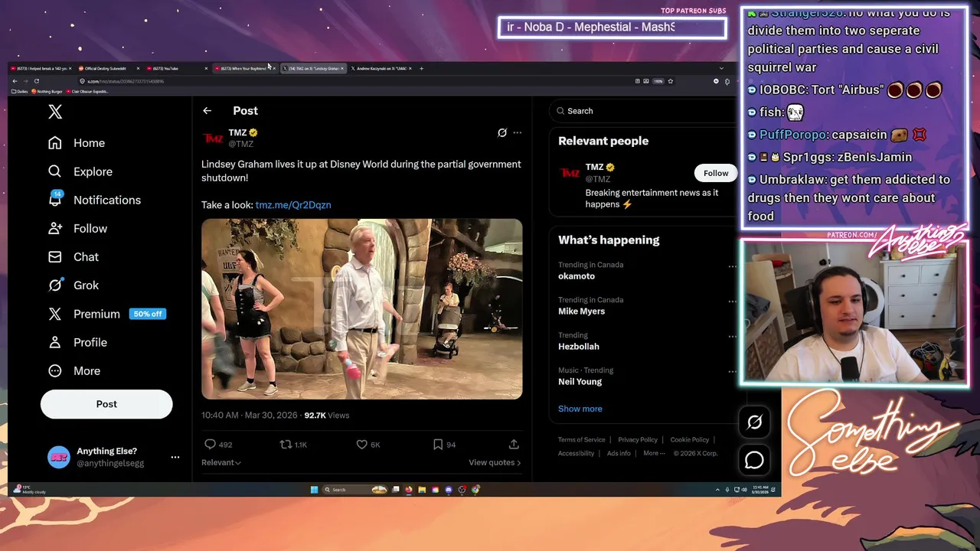Viewport: 980px width, 551px height.
Task: Open Notifications with badge 14
Action: [x=94, y=200]
